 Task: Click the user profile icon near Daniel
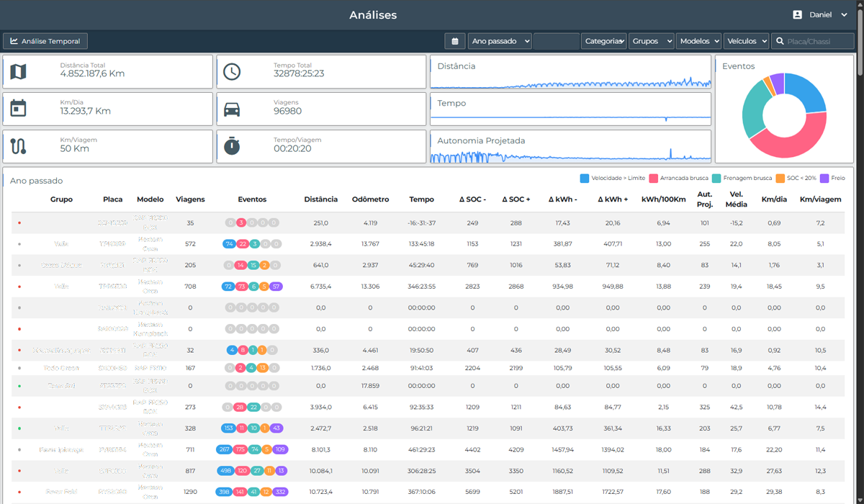(x=797, y=14)
